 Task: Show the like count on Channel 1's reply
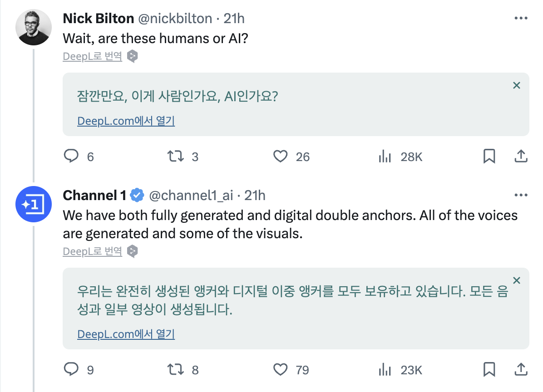click(x=301, y=369)
